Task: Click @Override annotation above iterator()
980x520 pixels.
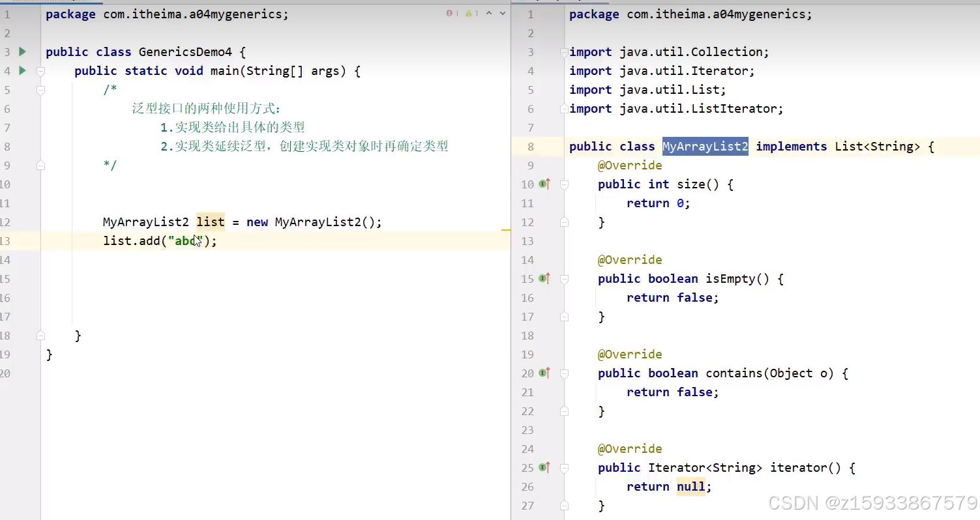Action: tap(630, 449)
